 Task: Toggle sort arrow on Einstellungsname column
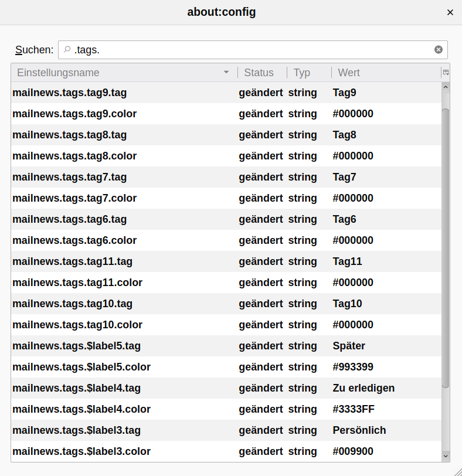click(226, 73)
